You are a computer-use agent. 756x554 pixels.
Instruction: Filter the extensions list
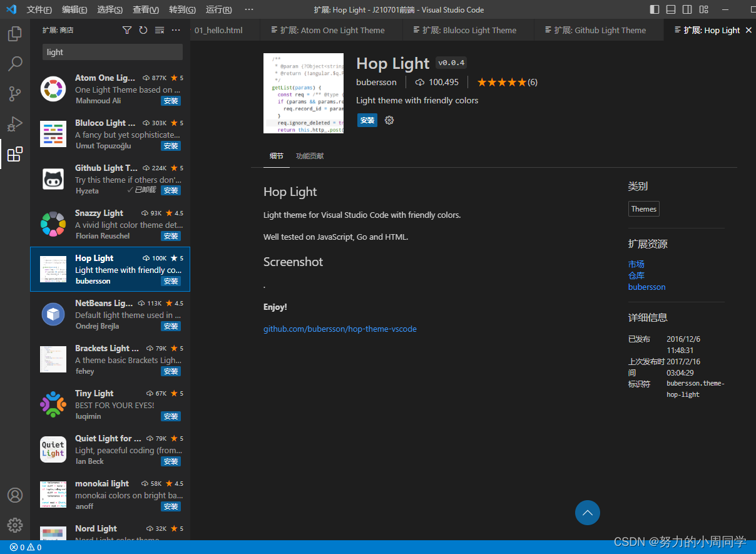(x=126, y=29)
